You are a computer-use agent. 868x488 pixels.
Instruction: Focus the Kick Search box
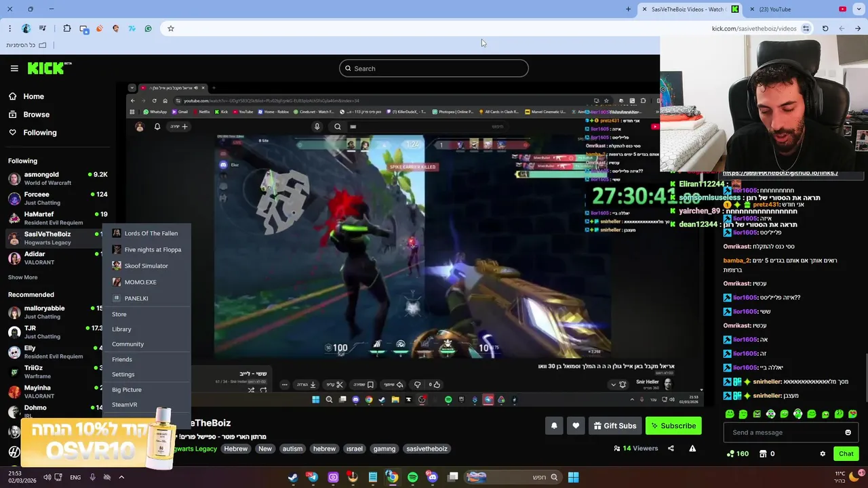[x=433, y=68]
